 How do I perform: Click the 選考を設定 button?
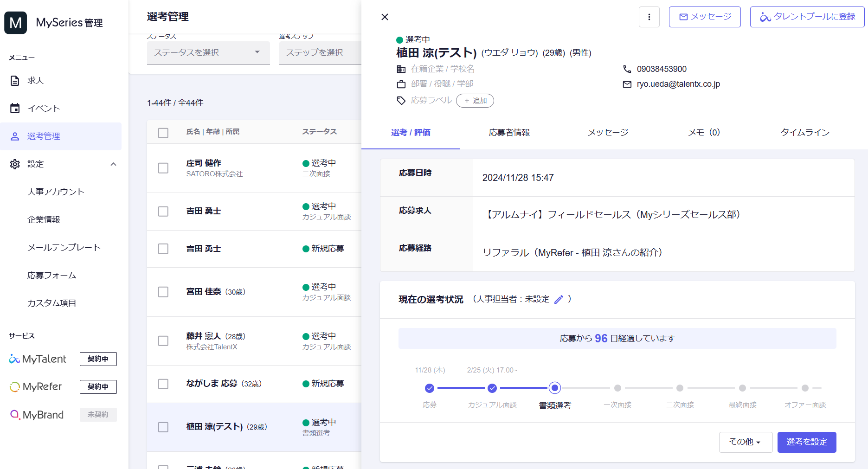point(806,442)
